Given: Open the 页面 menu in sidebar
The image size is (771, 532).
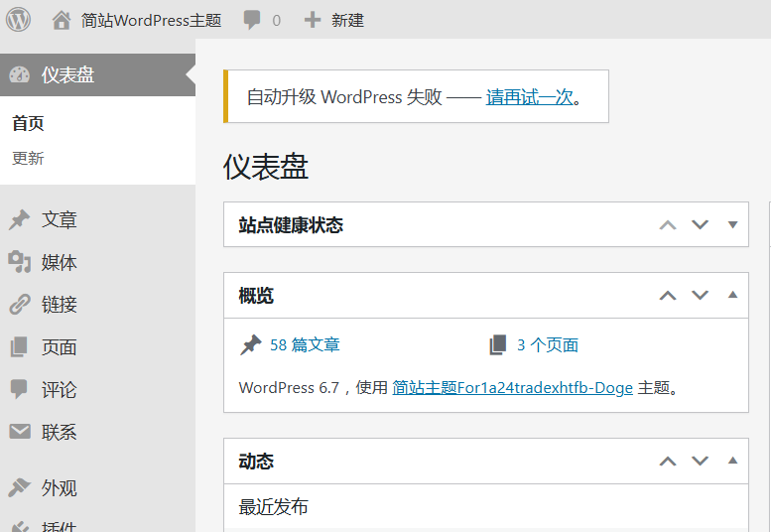Looking at the screenshot, I should click(59, 347).
